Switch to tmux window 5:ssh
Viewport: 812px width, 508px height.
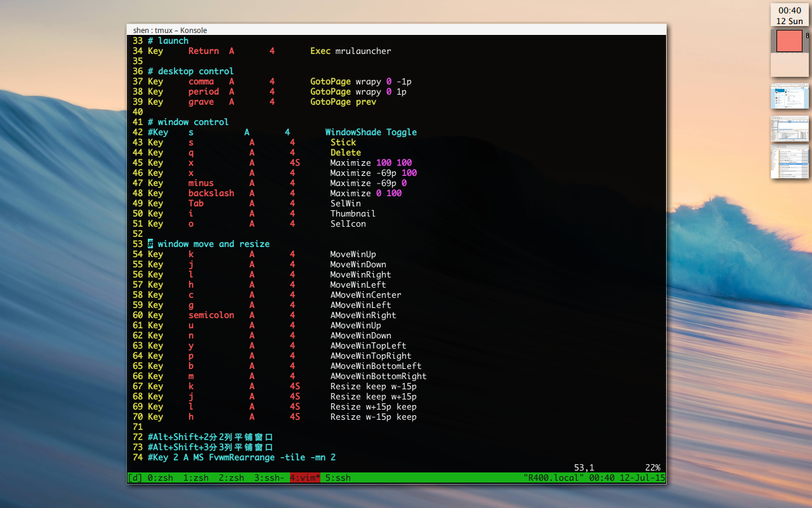338,478
